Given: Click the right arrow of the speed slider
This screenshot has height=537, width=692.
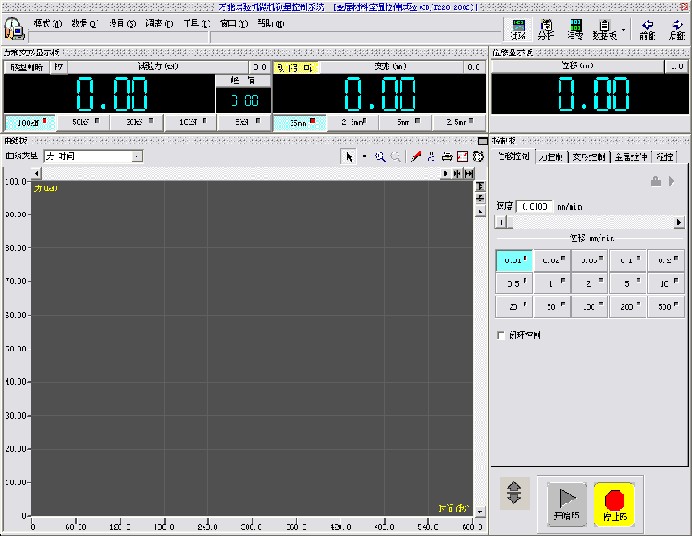Looking at the screenshot, I should 679,222.
